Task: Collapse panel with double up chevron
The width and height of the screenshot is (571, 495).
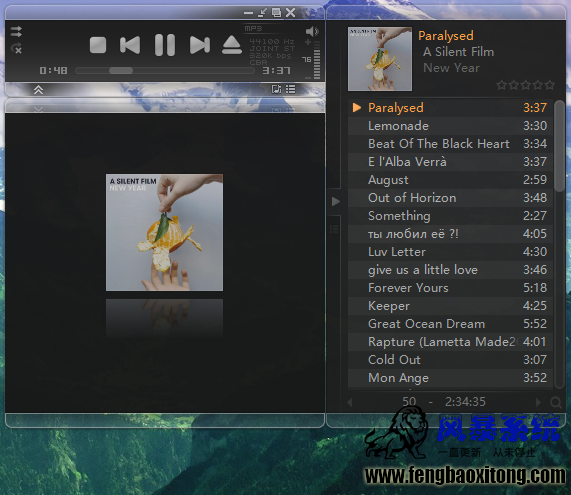Action: coord(38,90)
